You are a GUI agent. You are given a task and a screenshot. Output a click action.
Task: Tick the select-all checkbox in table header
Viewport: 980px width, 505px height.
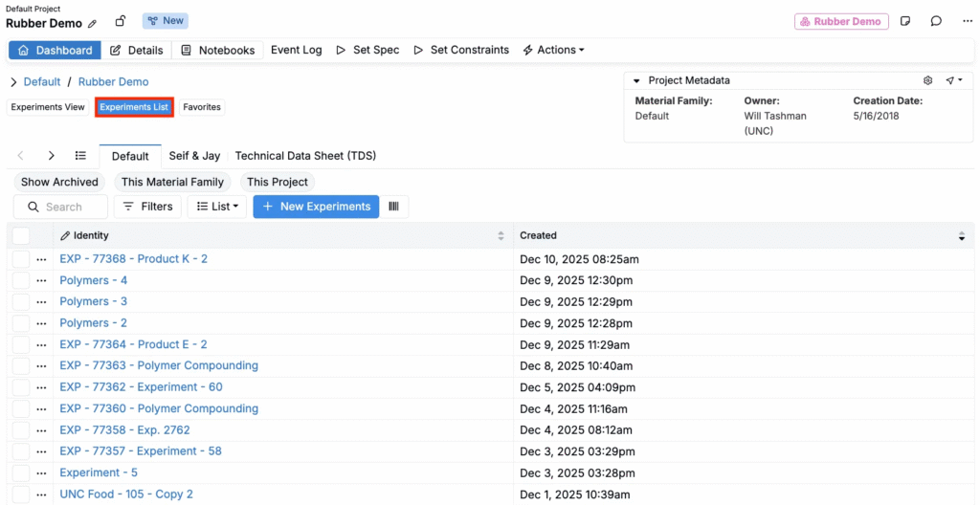click(21, 235)
